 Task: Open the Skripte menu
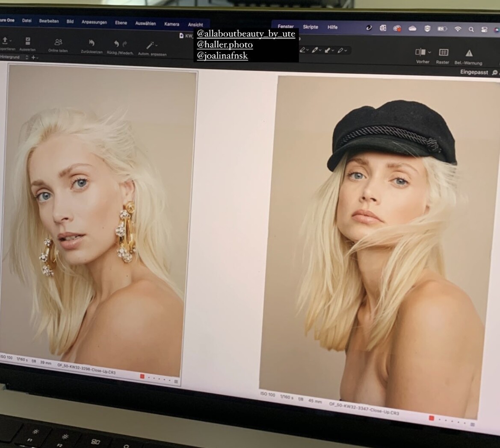(310, 27)
